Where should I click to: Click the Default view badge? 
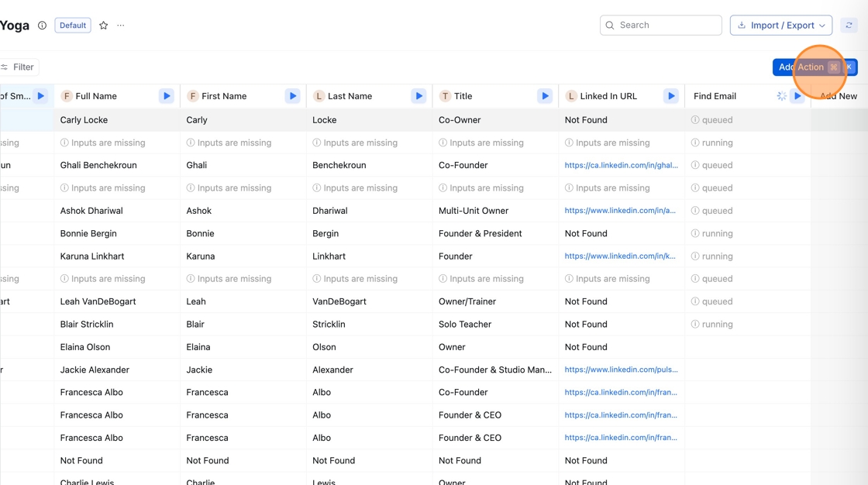click(73, 26)
